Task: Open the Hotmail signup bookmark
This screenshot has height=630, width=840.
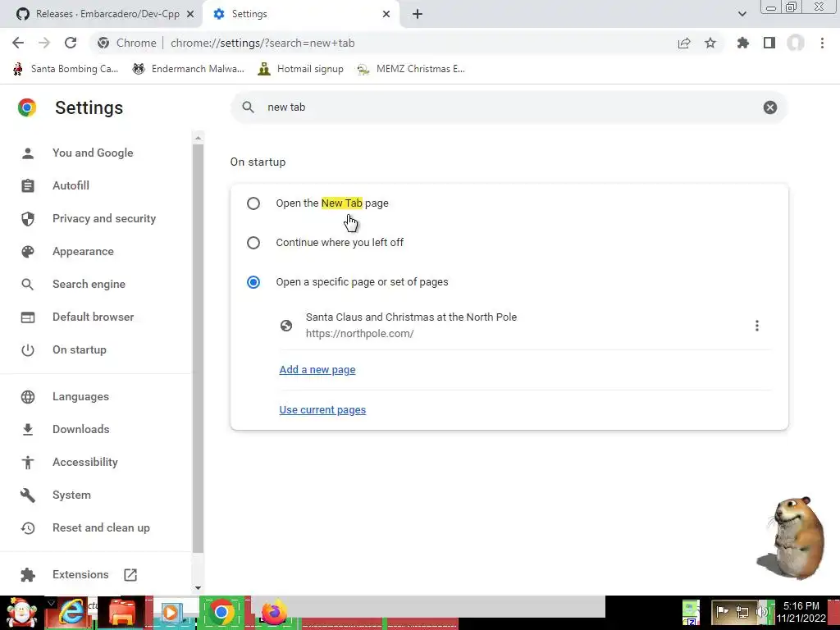Action: coord(300,69)
